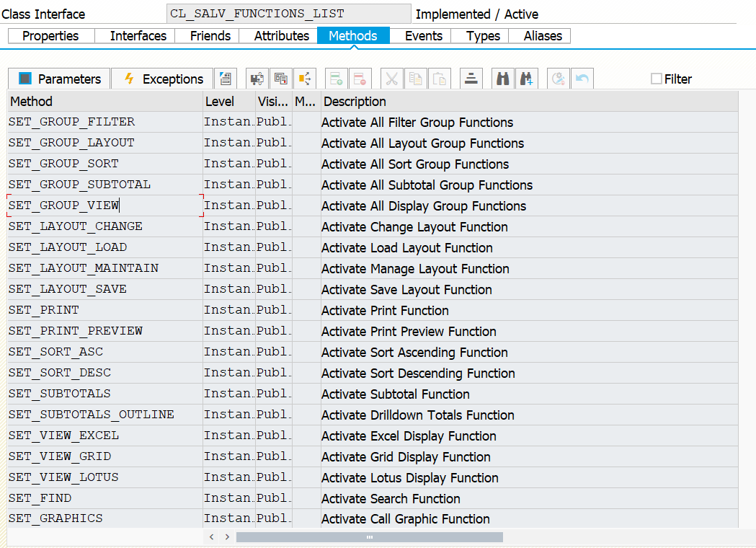Image resolution: width=756 pixels, height=548 pixels.
Task: Click the scissors cut icon
Action: coord(391,79)
